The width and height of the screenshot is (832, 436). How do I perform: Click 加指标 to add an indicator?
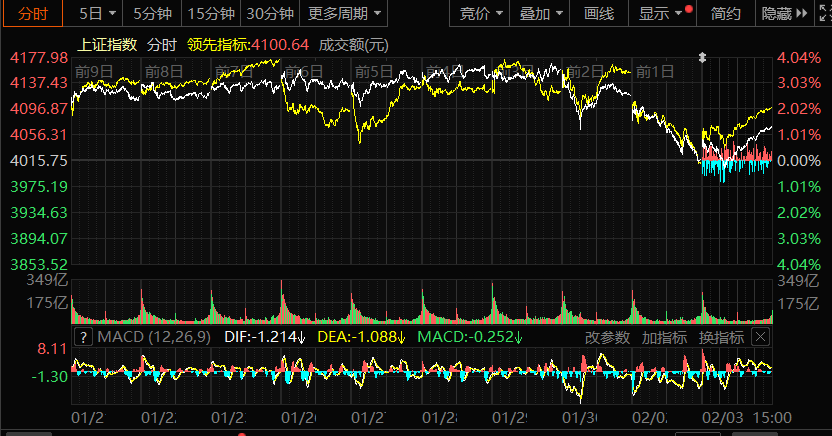(664, 337)
